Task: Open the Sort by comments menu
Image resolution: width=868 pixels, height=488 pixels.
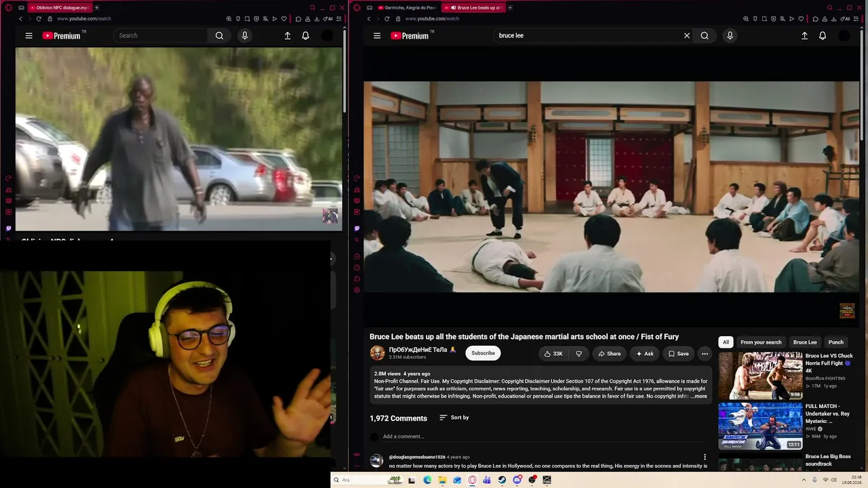Action: [454, 418]
